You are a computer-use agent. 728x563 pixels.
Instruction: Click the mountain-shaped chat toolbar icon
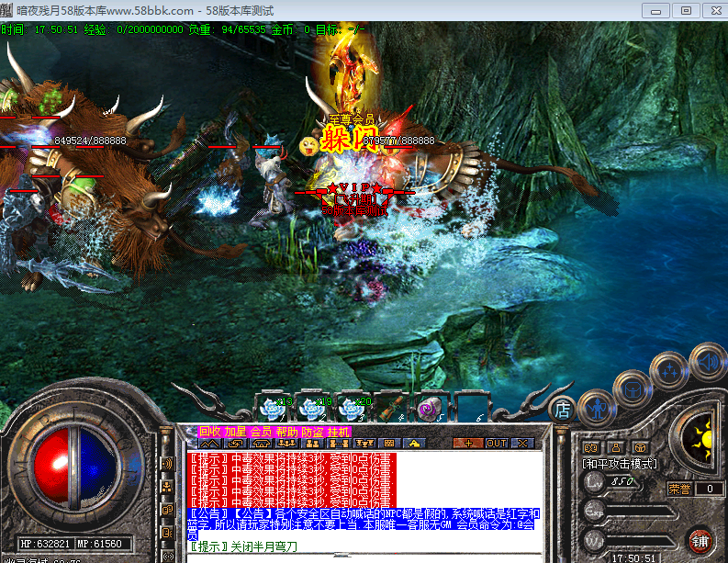[x=209, y=444]
